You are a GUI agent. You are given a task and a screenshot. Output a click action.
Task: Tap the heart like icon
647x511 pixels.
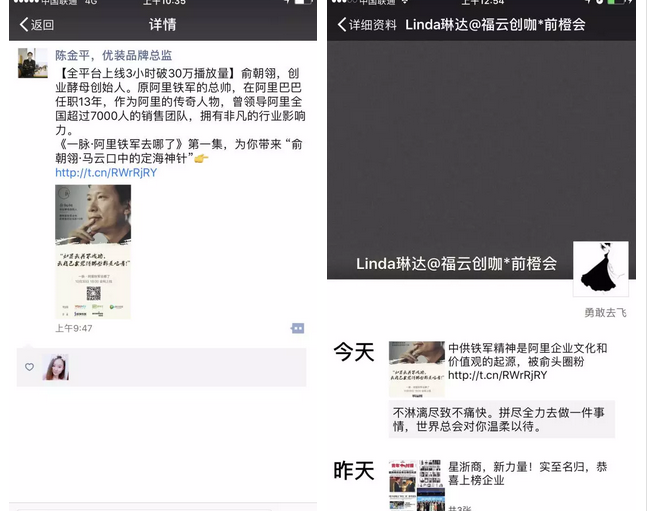pos(29,367)
